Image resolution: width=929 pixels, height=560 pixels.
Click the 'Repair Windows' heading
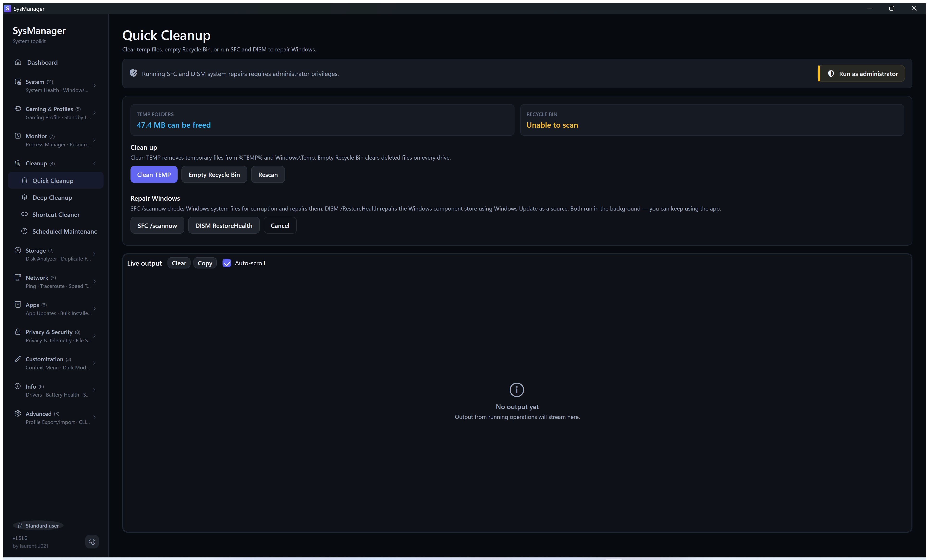155,198
